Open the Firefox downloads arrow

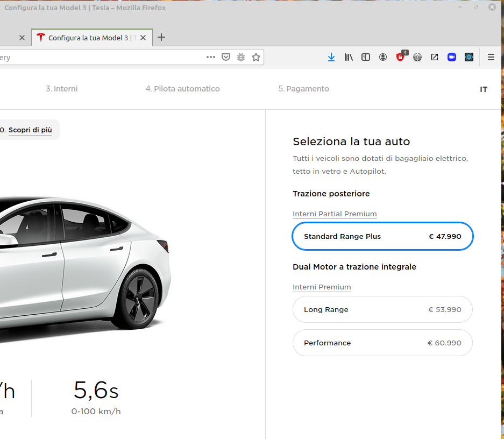[x=331, y=57]
